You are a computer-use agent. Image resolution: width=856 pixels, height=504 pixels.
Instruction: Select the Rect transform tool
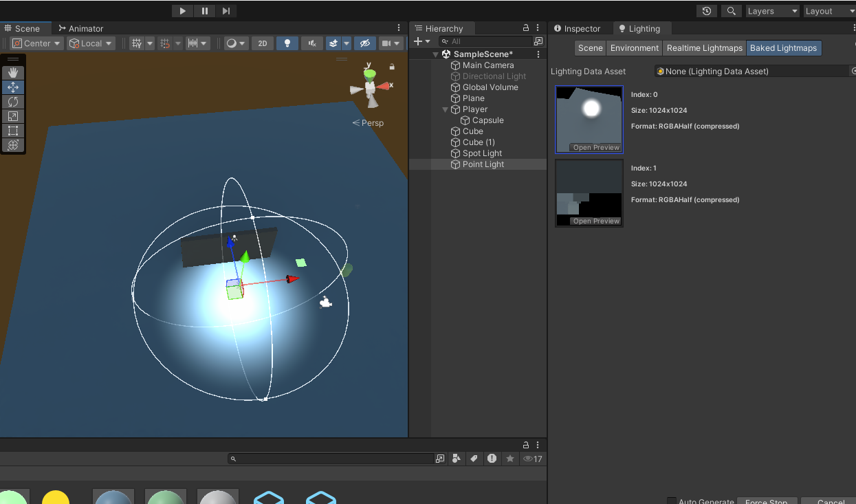[13, 131]
